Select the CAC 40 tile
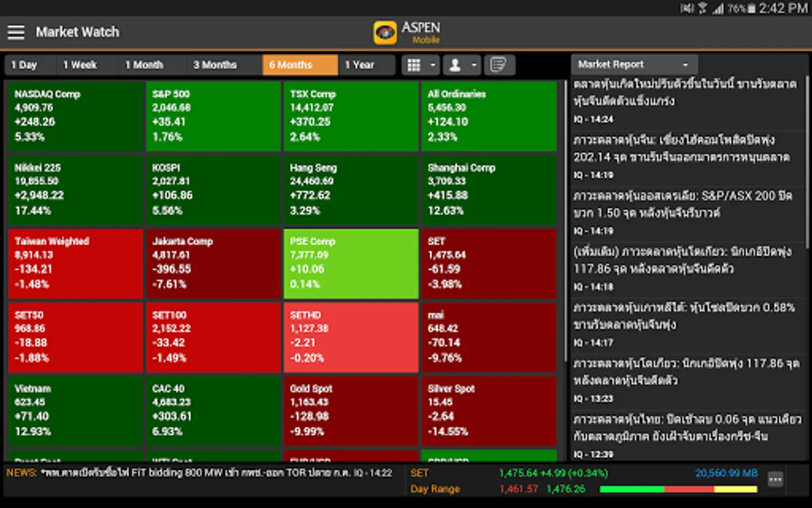812x508 pixels. pos(213,411)
